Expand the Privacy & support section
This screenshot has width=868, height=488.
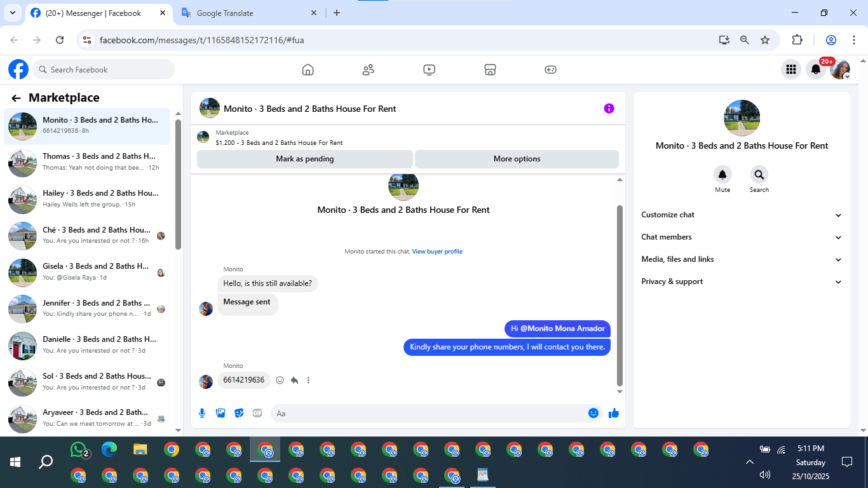coord(742,281)
